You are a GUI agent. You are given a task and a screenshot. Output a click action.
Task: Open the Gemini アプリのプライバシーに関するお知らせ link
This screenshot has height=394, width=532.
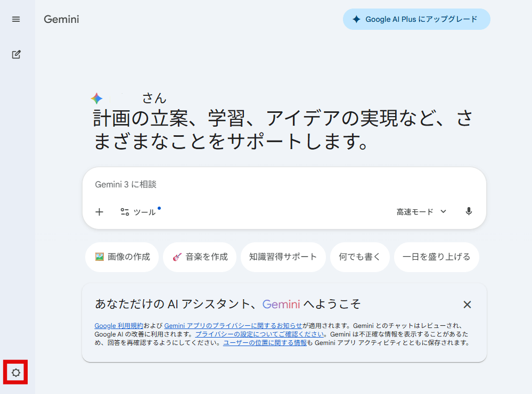[x=233, y=326]
